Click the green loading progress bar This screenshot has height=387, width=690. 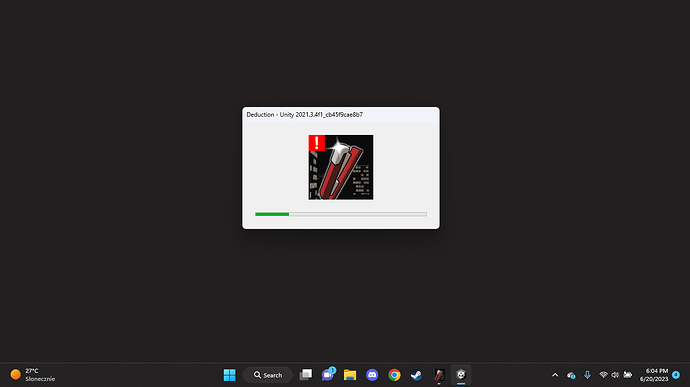(x=341, y=214)
